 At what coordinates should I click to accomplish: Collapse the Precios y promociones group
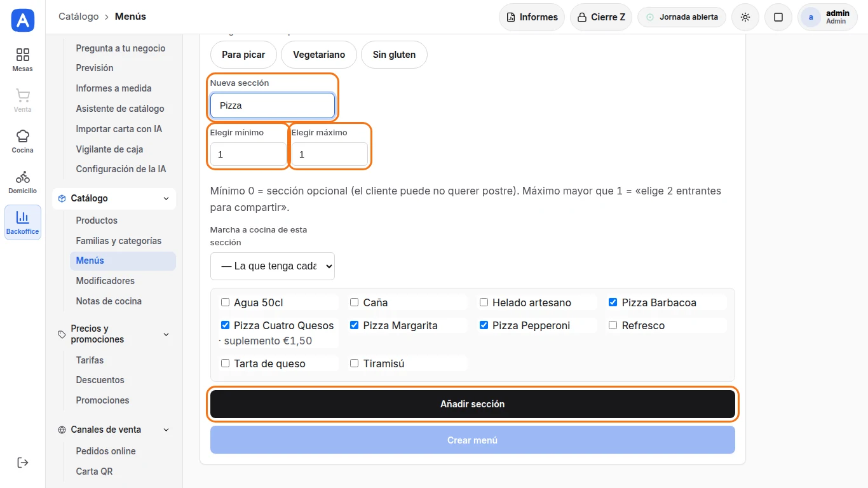click(x=114, y=334)
